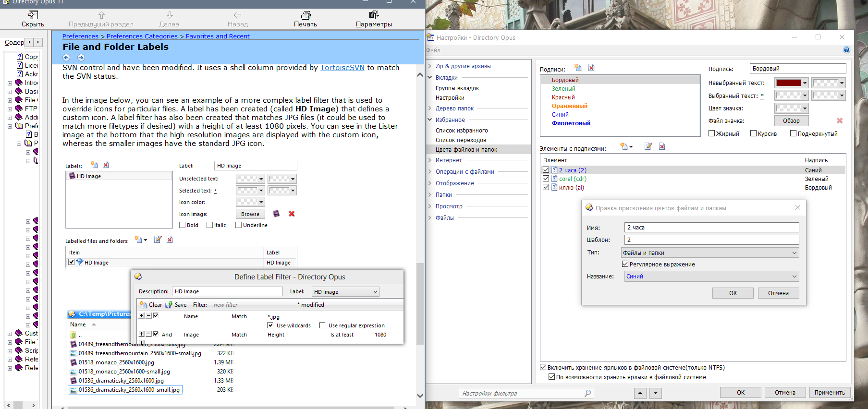Click the file icon of the 2 часа (2) row
The height and width of the screenshot is (409, 868).
pyautogui.click(x=554, y=170)
